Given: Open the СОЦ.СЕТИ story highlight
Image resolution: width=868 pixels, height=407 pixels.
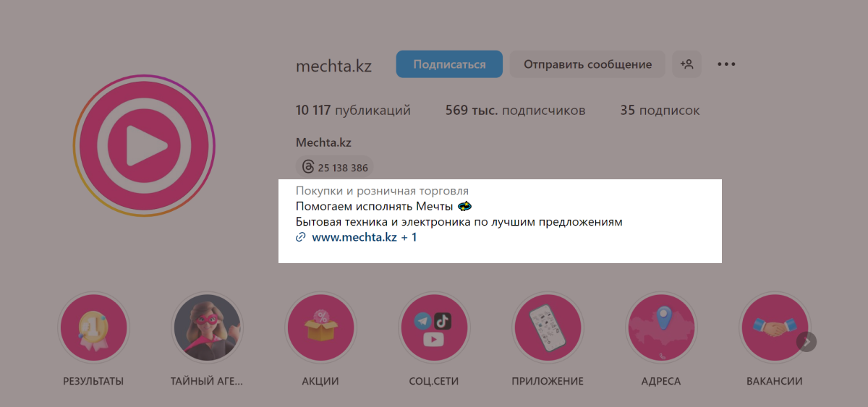Looking at the screenshot, I should click(x=434, y=327).
